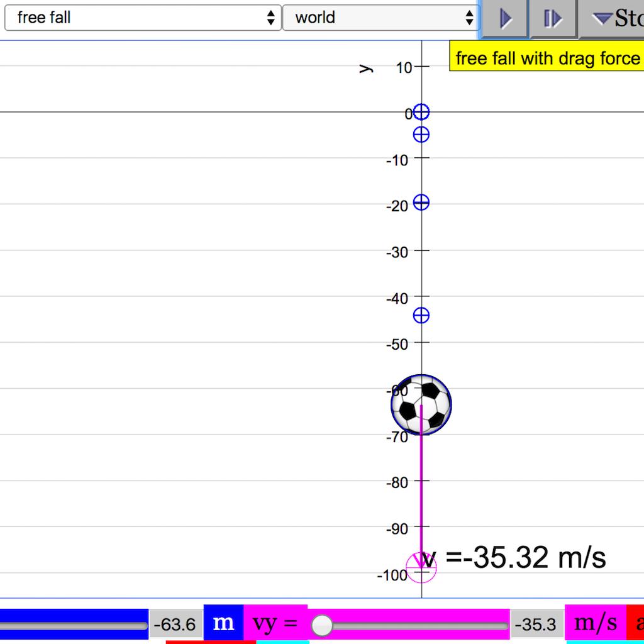644x644 pixels.
Task: Click the blue trace marker near y=-5
Action: click(421, 135)
